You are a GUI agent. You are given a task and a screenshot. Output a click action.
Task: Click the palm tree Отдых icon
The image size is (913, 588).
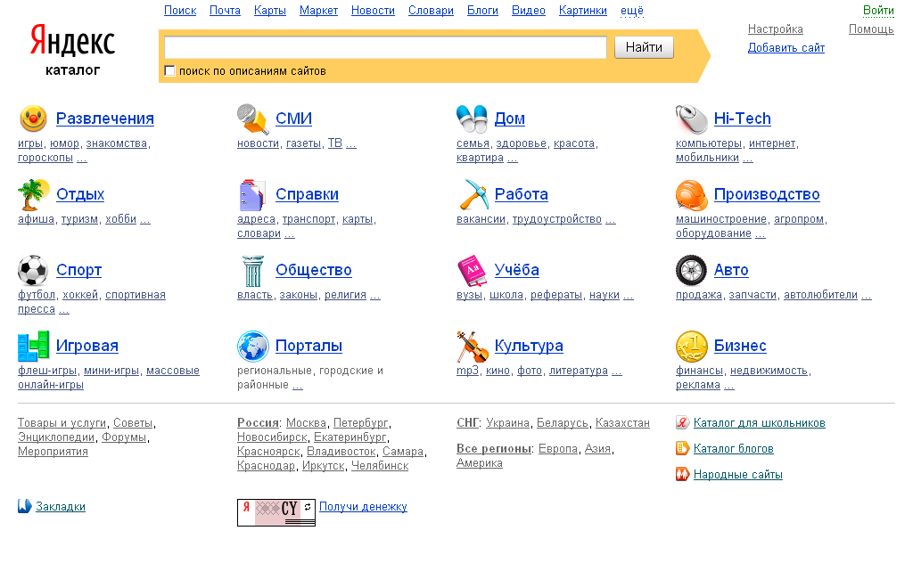(33, 194)
